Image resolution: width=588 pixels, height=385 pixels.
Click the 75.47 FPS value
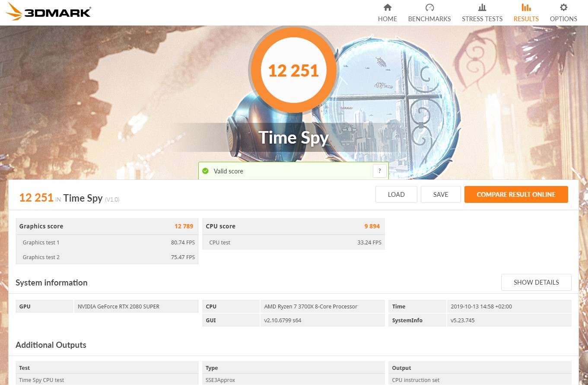click(x=183, y=257)
